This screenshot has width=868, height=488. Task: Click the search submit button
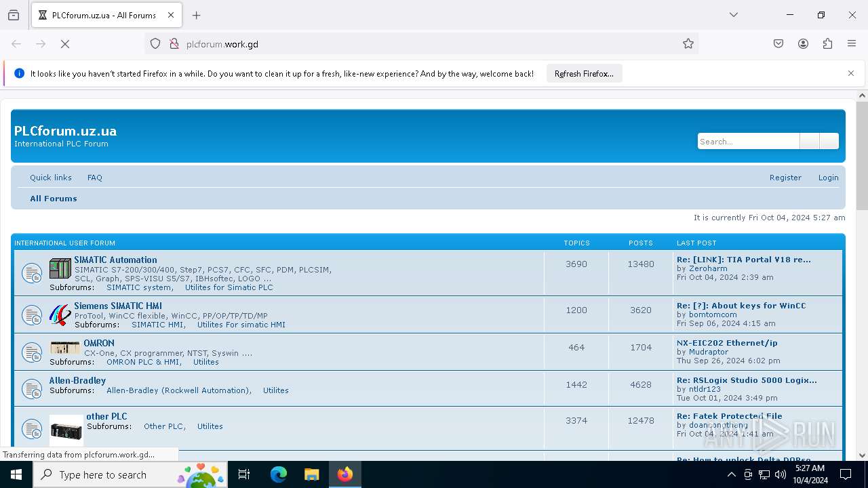coord(809,141)
